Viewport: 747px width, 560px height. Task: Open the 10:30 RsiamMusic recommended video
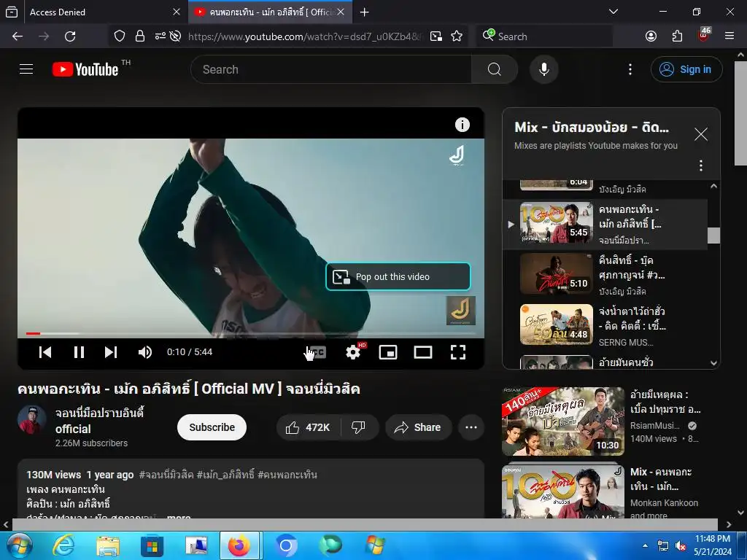tap(563, 421)
